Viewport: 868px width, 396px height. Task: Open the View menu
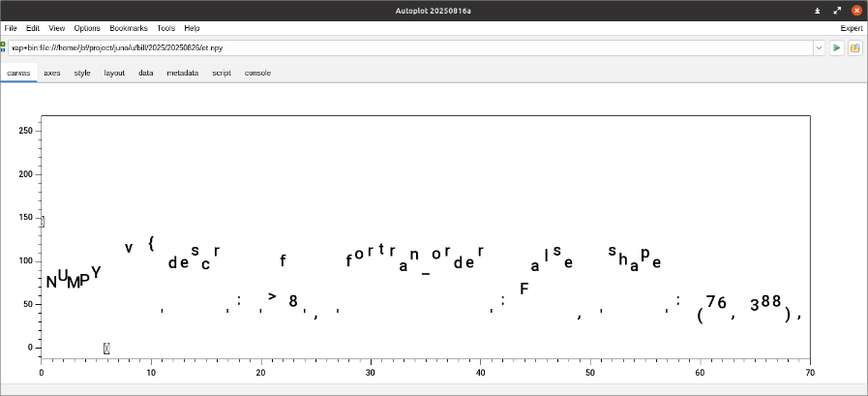(57, 28)
